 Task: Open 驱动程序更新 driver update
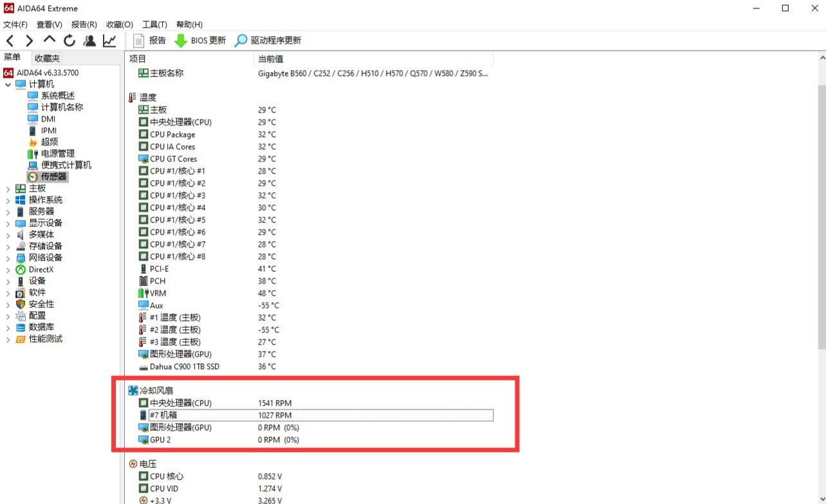[x=268, y=40]
